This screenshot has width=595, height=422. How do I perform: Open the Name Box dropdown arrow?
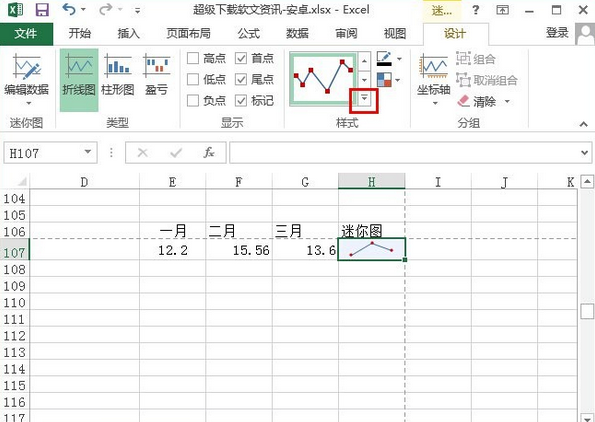(x=88, y=152)
